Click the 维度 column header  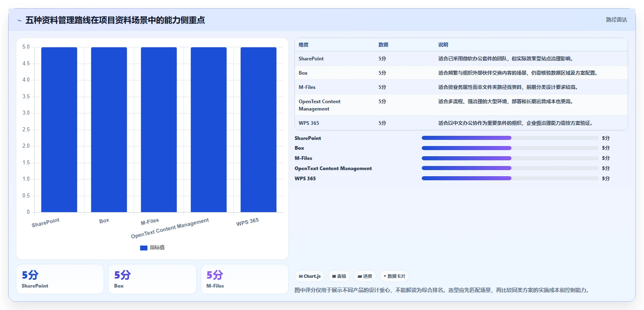click(303, 45)
